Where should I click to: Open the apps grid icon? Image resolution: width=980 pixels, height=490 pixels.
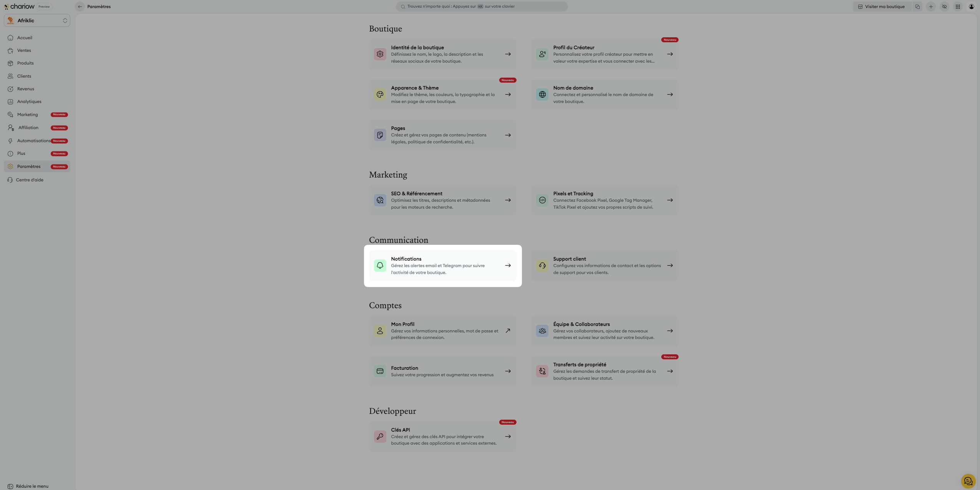pos(958,7)
